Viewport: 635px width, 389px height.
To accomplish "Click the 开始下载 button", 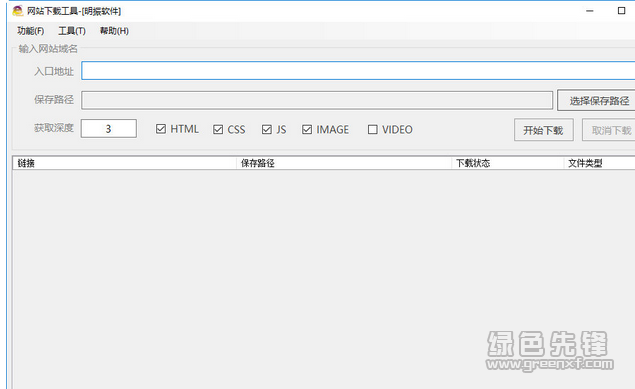I will [543, 130].
